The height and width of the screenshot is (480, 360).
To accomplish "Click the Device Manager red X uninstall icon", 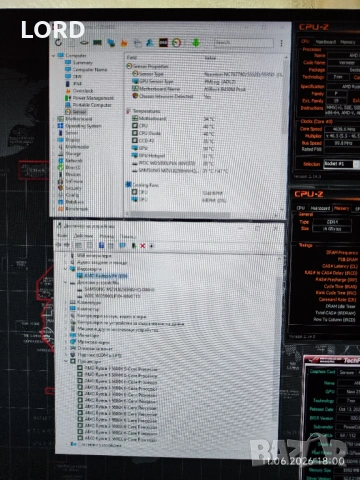I will [143, 246].
